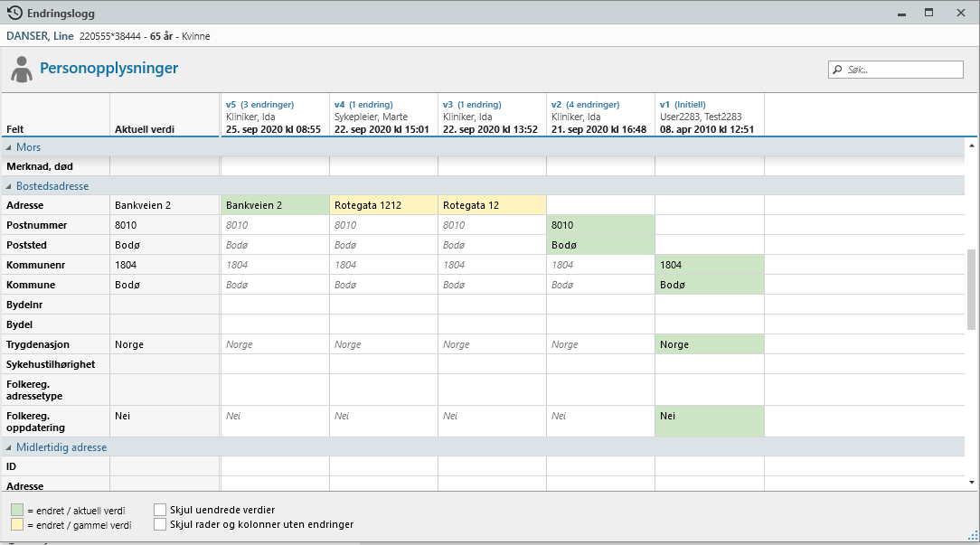980x545 pixels.
Task: Click the scrollbar up arrow
Action: click(x=972, y=145)
